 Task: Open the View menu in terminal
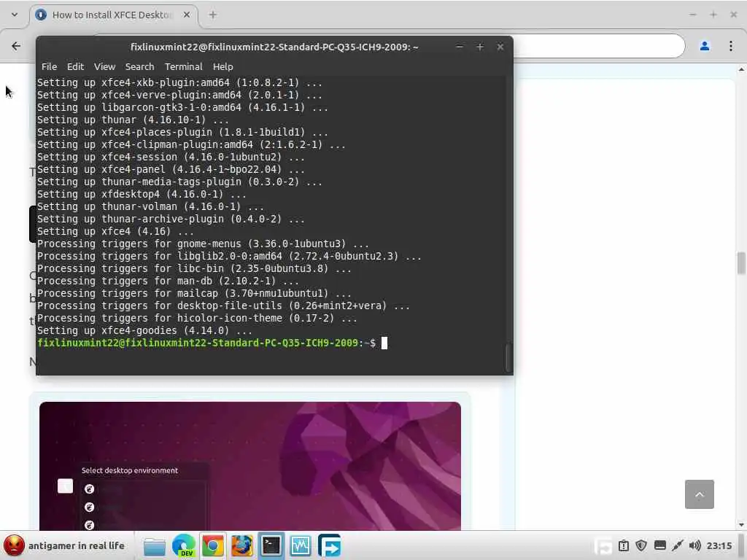click(104, 66)
